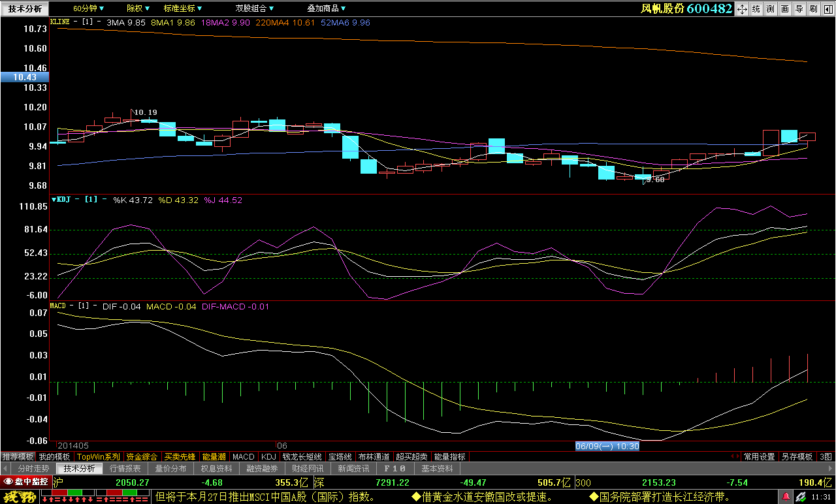
Task: Switch to the 融资融券 tab
Action: point(262,469)
